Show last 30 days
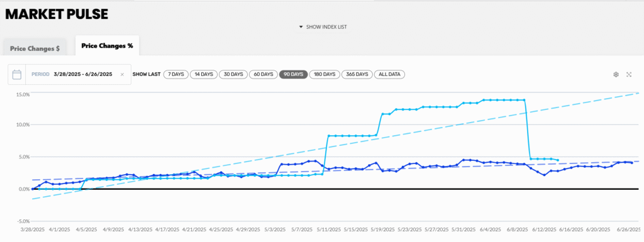 (233, 74)
